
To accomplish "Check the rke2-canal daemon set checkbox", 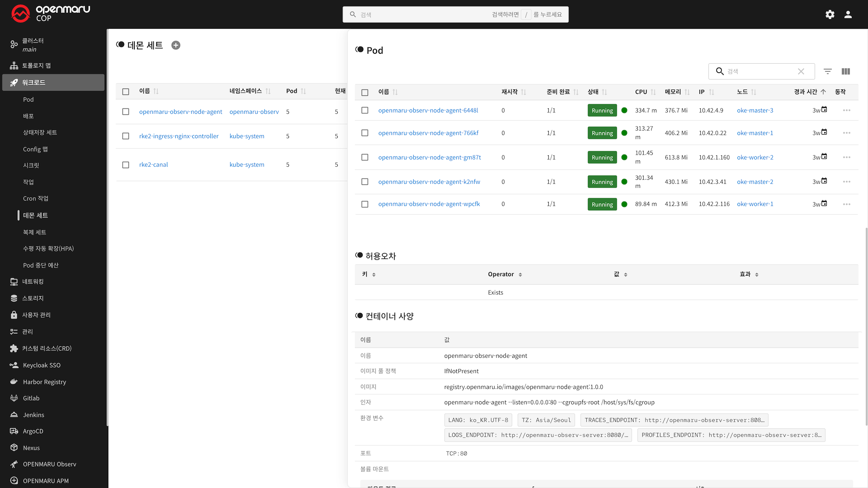I will point(126,165).
